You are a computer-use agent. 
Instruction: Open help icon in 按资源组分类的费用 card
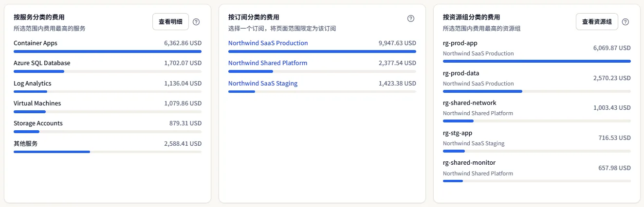pyautogui.click(x=626, y=22)
